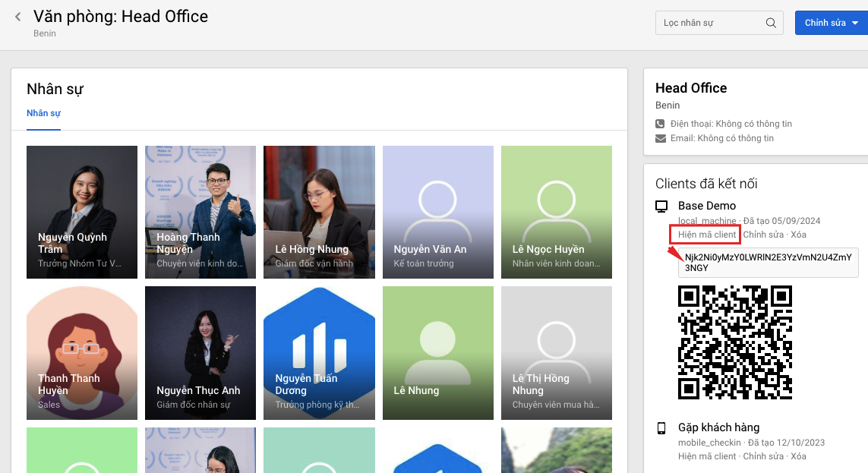Click Xóa link under Gặp khách hàng
This screenshot has height=473, width=868.
click(798, 456)
